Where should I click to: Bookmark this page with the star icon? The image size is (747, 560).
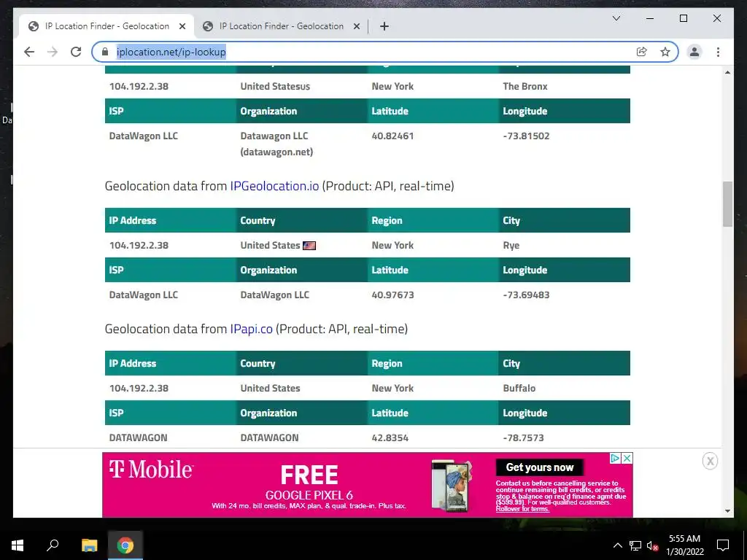pos(665,52)
